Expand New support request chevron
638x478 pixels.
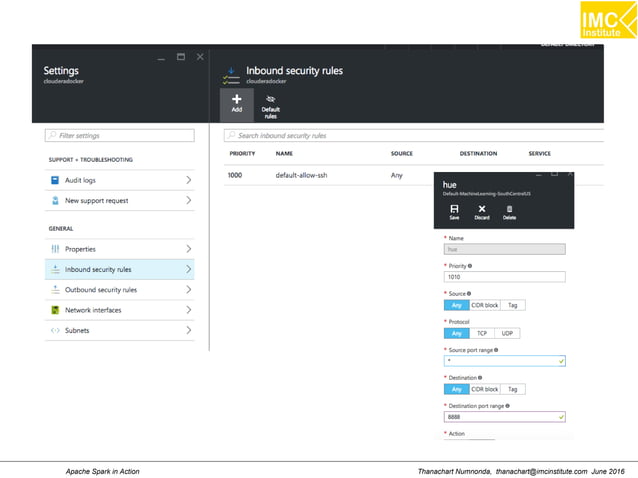[188, 201]
